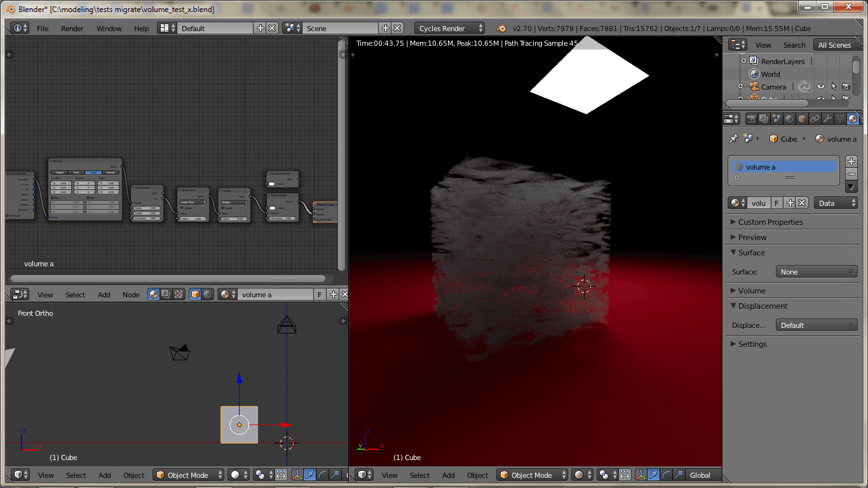Select the Object properties cube icon
Screen dimensions: 868x488
(x=802, y=119)
